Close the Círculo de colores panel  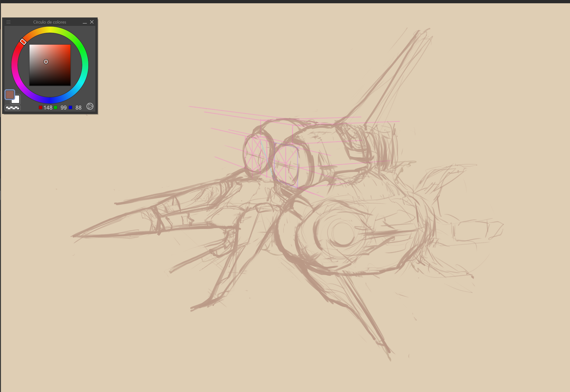92,22
